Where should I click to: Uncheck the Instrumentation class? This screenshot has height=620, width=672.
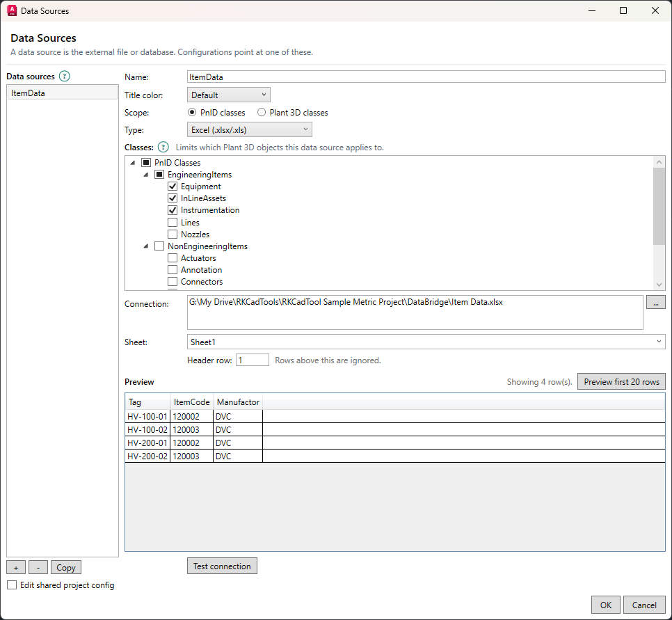point(173,210)
